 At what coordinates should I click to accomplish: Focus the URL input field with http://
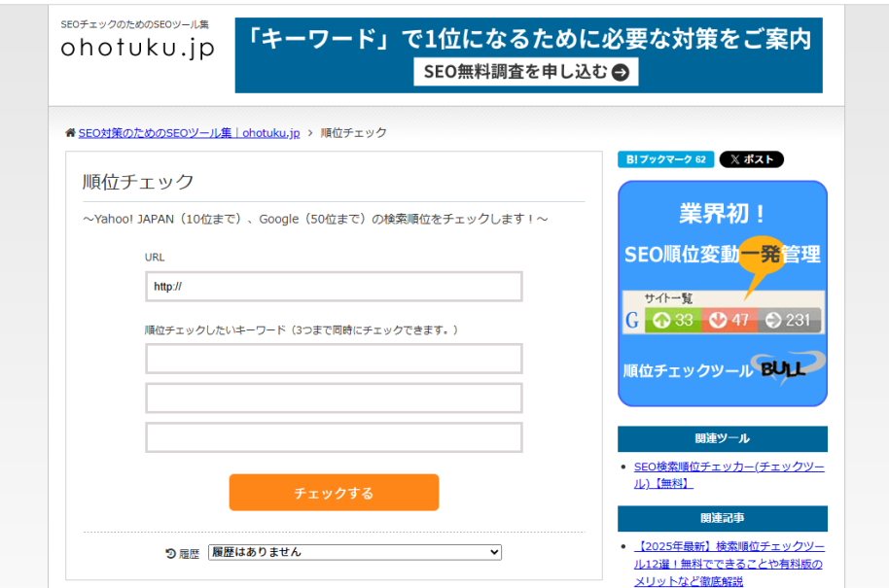[334, 287]
